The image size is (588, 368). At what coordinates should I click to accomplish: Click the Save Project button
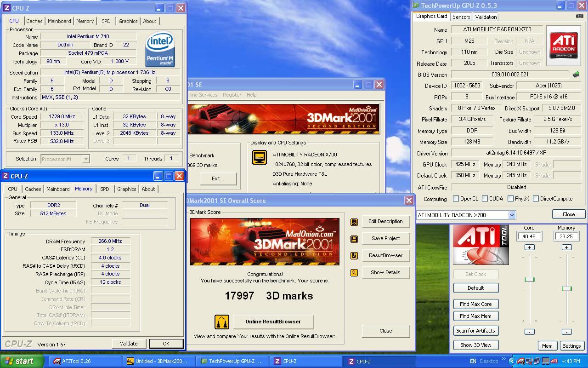coord(385,238)
